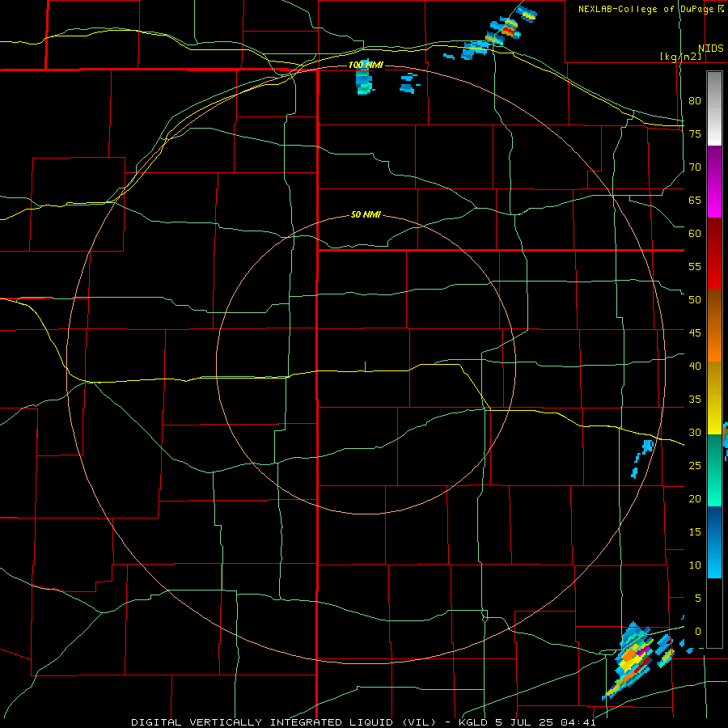The image size is (728, 728).
Task: Pick the orange-brown segment of the color scale
Action: pos(714,326)
